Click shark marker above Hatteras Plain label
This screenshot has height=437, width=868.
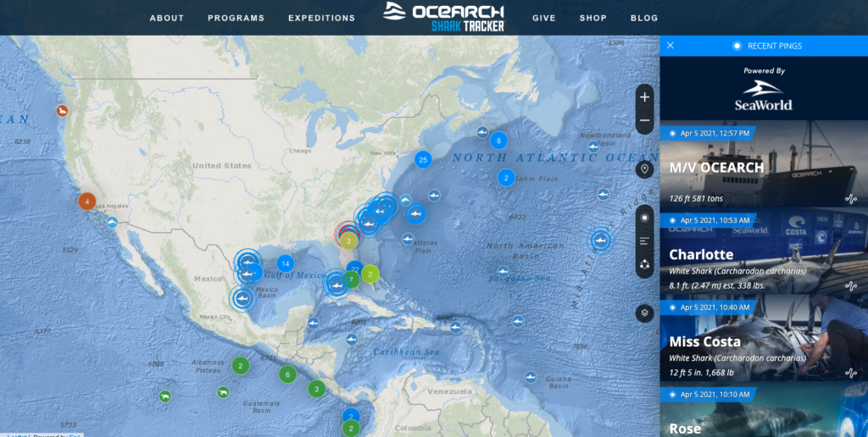[x=408, y=239]
